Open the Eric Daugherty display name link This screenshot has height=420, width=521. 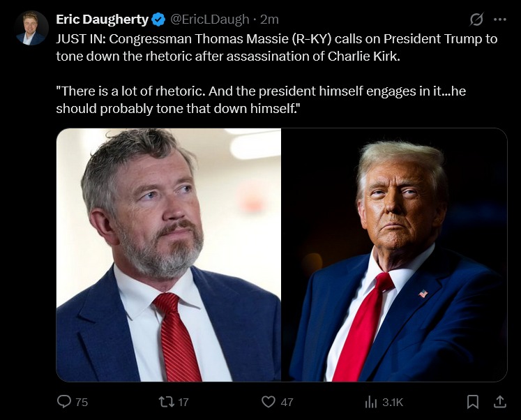point(103,20)
